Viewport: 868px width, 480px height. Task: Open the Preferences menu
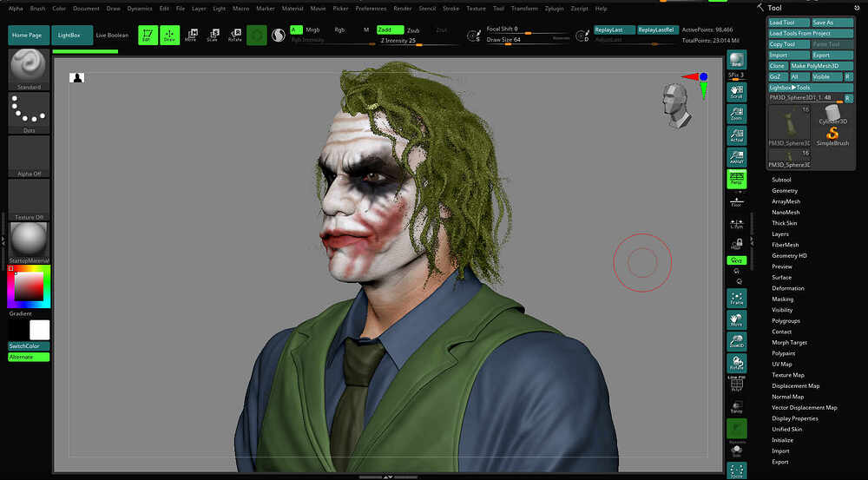(371, 9)
